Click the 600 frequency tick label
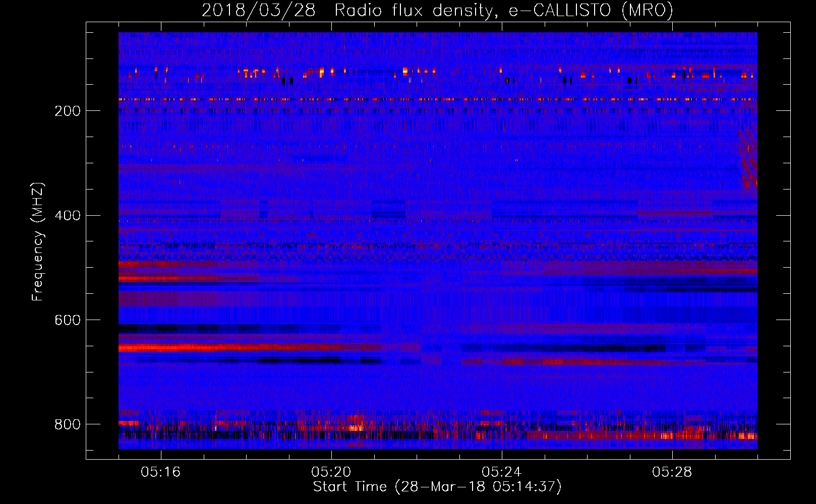 [68, 321]
